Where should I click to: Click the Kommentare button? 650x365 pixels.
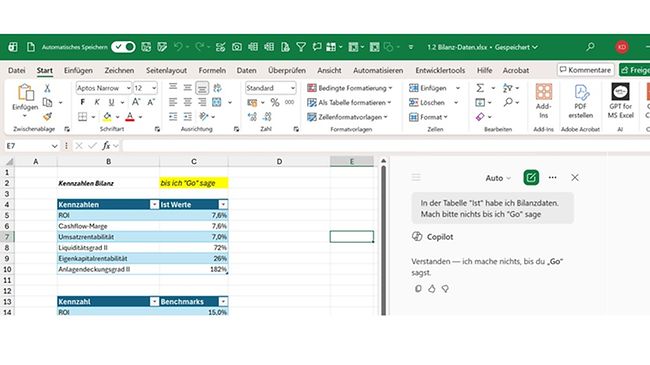pos(585,70)
